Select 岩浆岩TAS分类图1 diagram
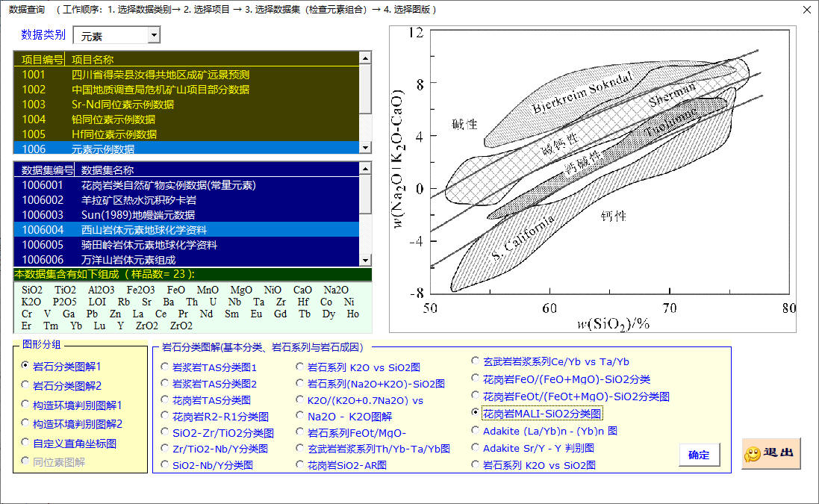This screenshot has height=504, width=819. 165,367
